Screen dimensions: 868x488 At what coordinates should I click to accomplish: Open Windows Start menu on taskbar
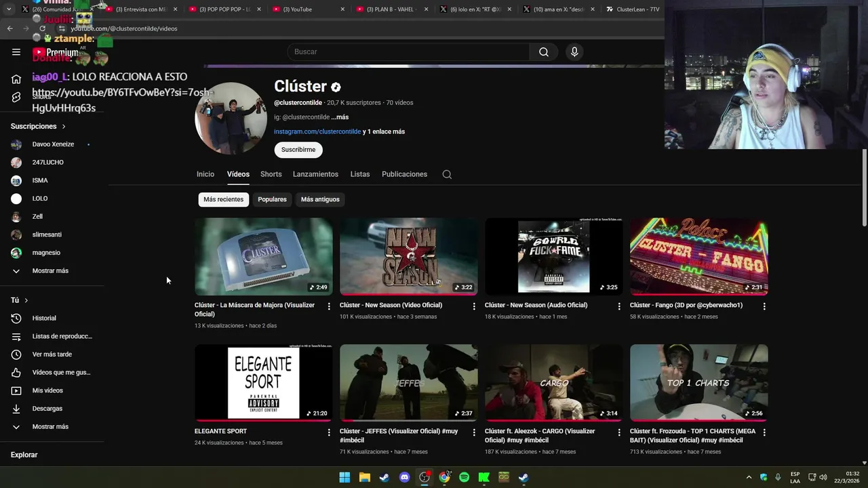344,477
